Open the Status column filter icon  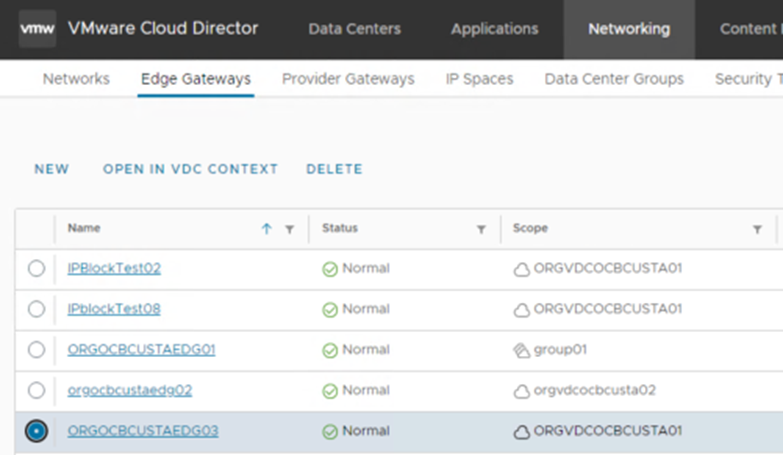[481, 229]
